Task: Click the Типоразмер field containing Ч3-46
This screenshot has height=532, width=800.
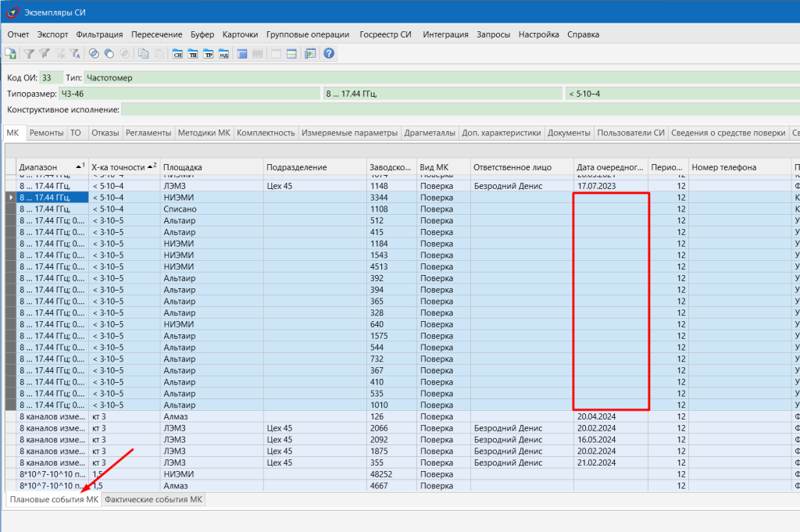Action: coord(189,94)
